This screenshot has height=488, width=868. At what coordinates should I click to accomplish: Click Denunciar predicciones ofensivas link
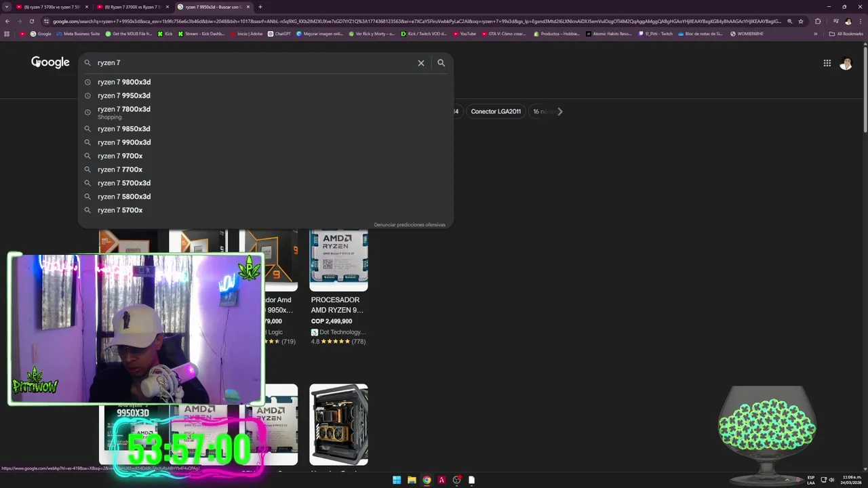410,225
